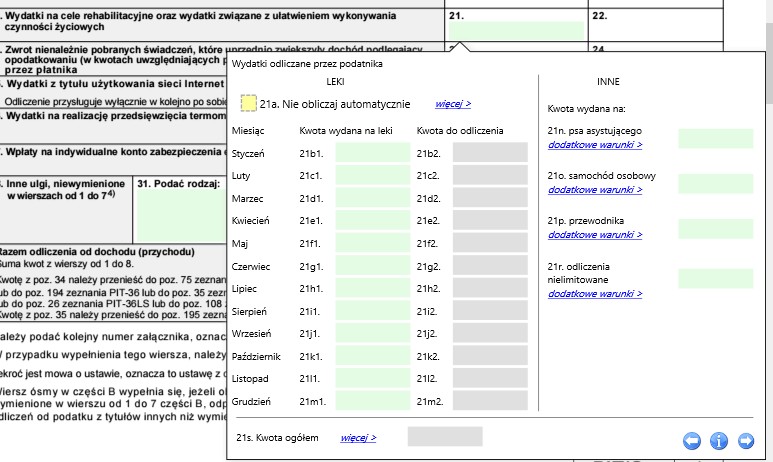The height and width of the screenshot is (462, 773).
Task: Select the 21o samochód osobowy amount field
Action: point(715,183)
